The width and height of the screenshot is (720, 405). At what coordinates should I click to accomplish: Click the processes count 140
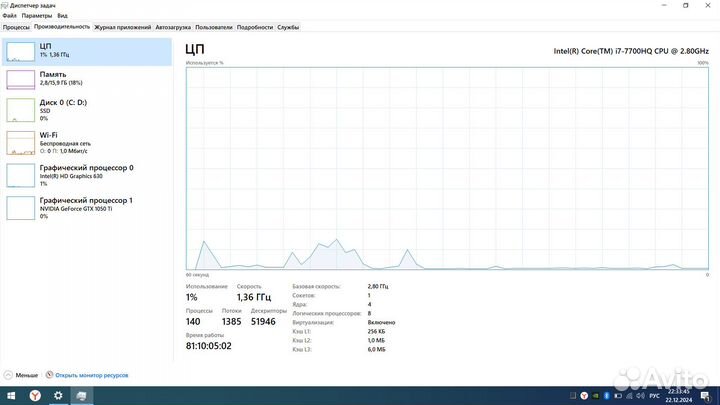[193, 321]
